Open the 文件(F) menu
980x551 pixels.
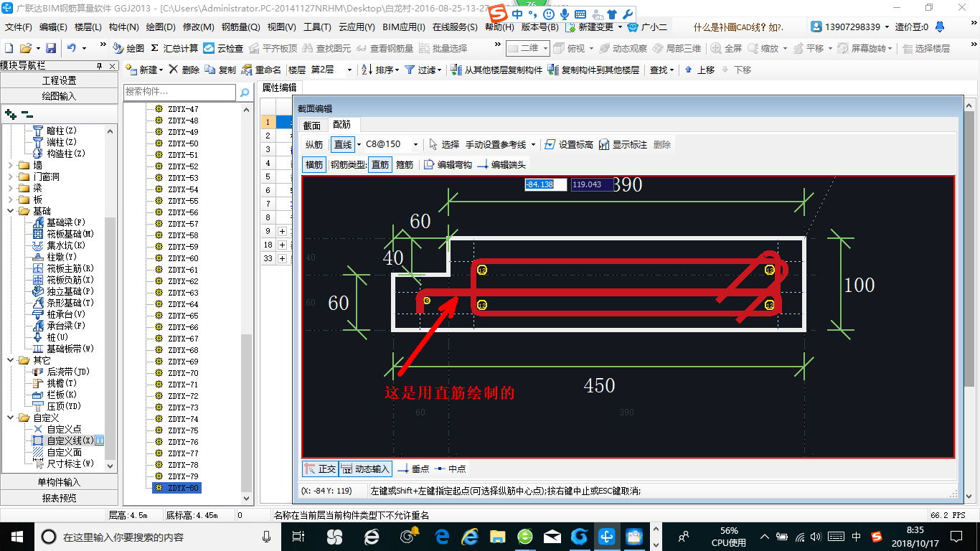[x=18, y=27]
